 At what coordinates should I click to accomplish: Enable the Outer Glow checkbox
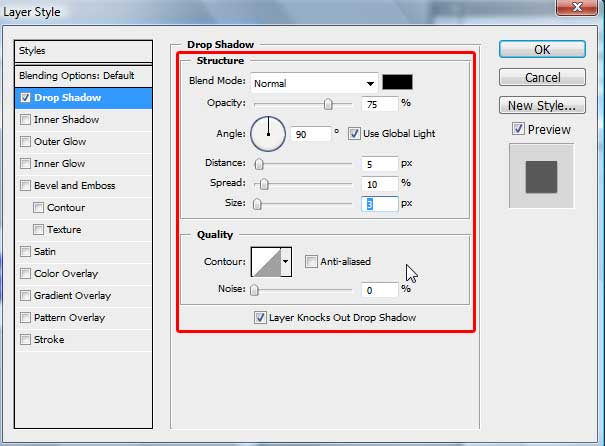coord(25,142)
